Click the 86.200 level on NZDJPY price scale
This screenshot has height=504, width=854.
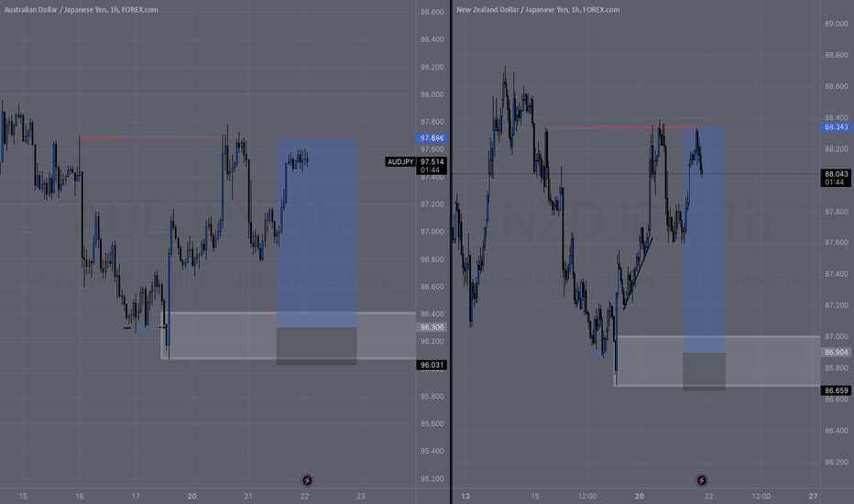coord(836,462)
